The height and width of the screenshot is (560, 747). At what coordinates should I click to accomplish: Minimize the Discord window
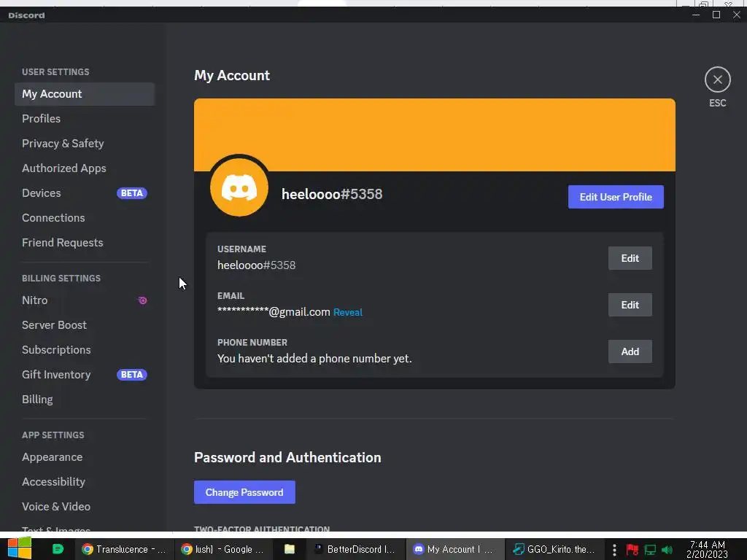[695, 15]
